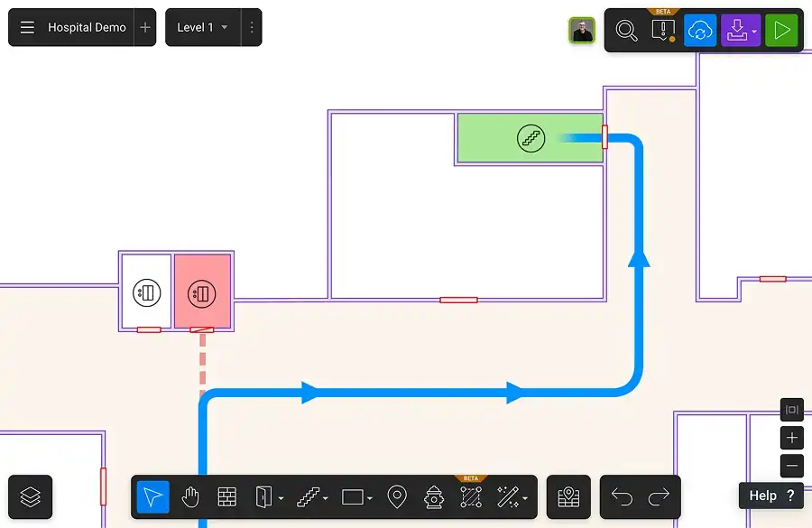The height and width of the screenshot is (528, 812).
Task: Select the brick wall drawing tool
Action: 226,496
